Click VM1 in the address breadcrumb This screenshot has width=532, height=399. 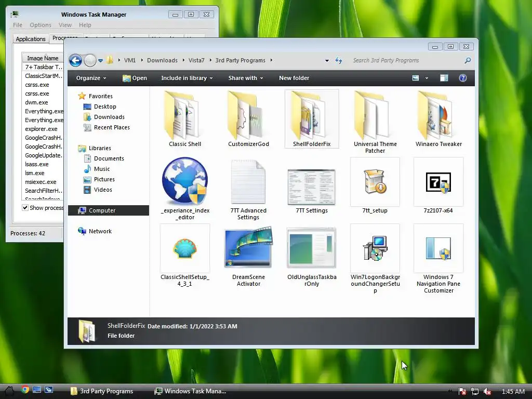point(129,60)
